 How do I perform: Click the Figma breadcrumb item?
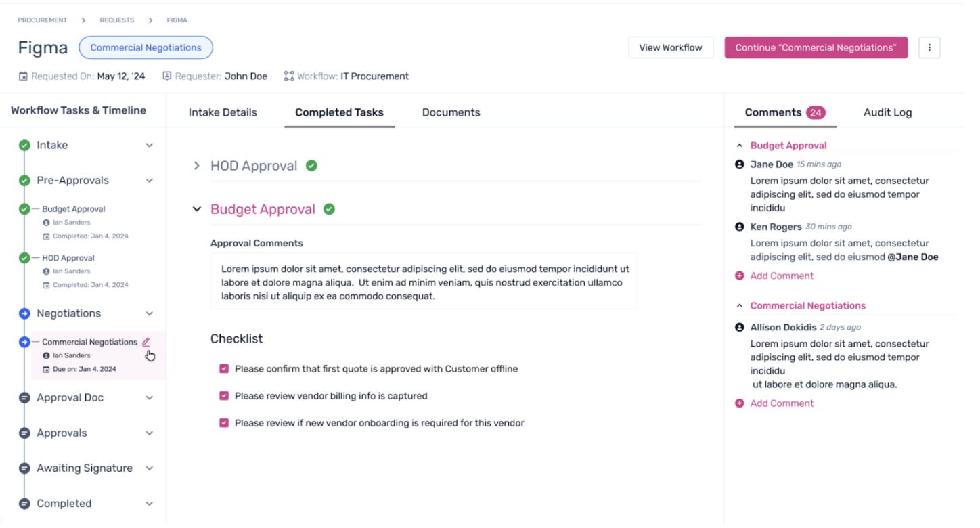click(x=177, y=20)
